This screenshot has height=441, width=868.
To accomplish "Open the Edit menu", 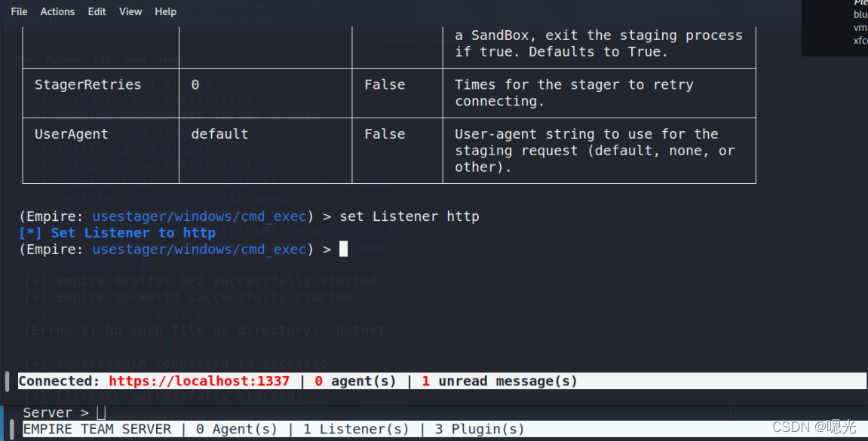I will click(97, 11).
